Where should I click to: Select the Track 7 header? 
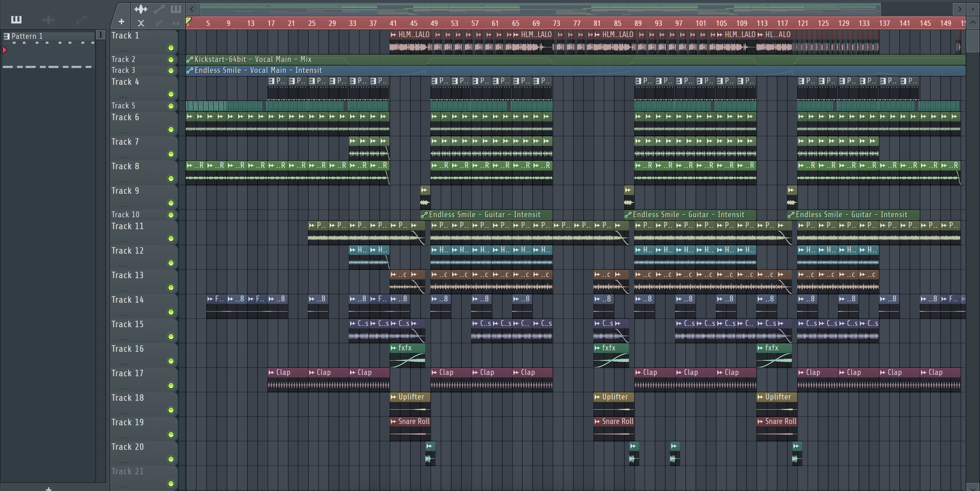(x=144, y=148)
